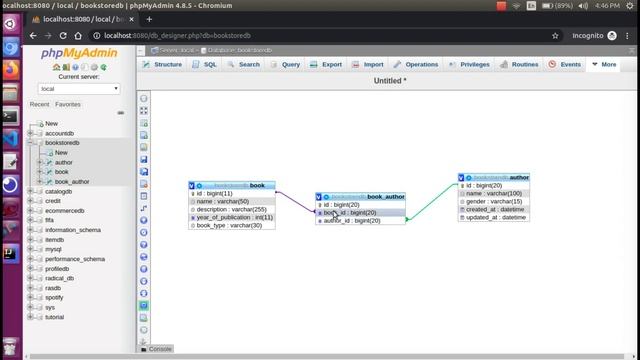Toggle Small/Big All tables in designer toolbar
Viewport: 640px width, 360px height.
[144, 282]
